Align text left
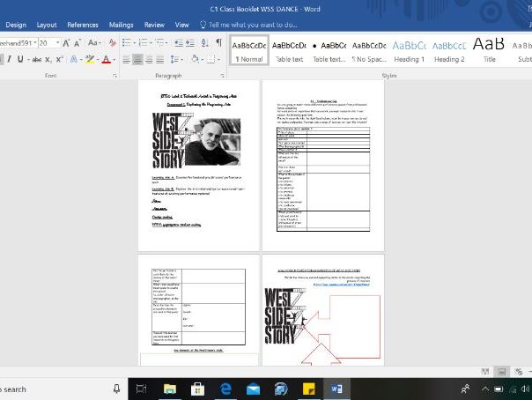The height and width of the screenshot is (400, 532). tap(126, 60)
